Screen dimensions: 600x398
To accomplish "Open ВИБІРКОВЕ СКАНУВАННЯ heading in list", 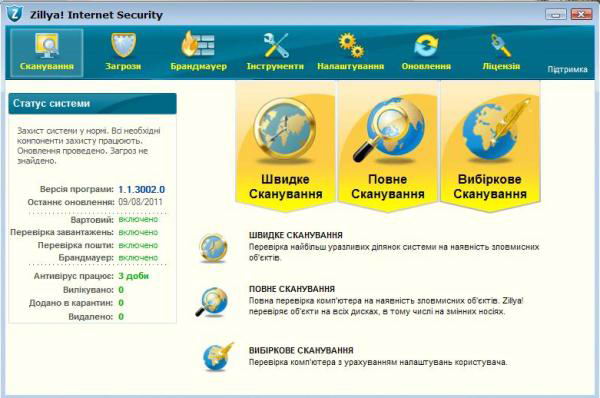I will point(301,350).
